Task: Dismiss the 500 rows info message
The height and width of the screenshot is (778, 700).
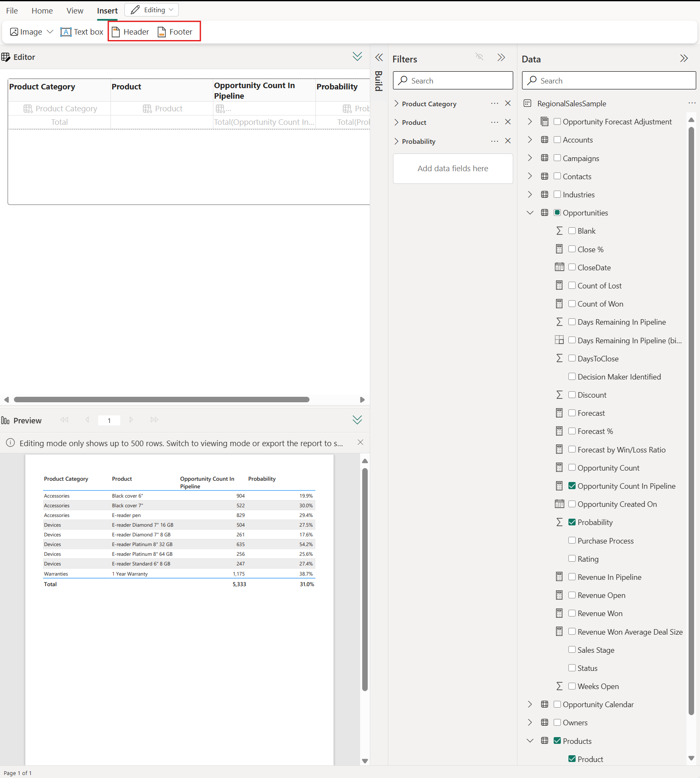Action: 360,442
